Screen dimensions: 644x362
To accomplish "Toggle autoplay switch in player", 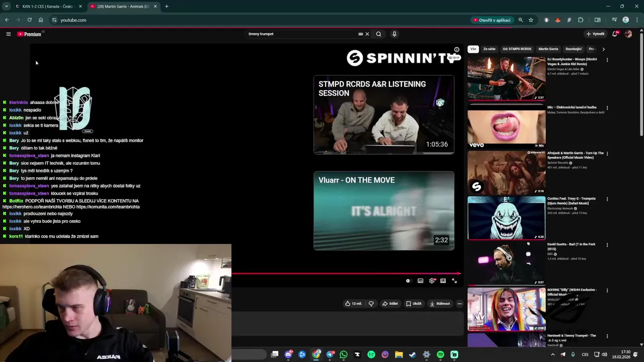I will point(408,281).
